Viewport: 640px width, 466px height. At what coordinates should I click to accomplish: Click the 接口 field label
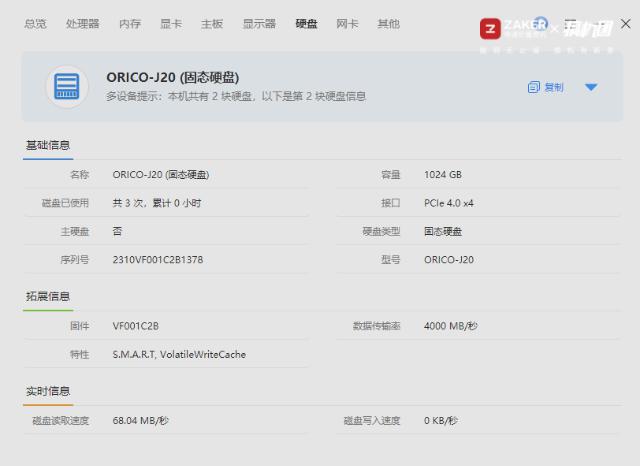391,203
